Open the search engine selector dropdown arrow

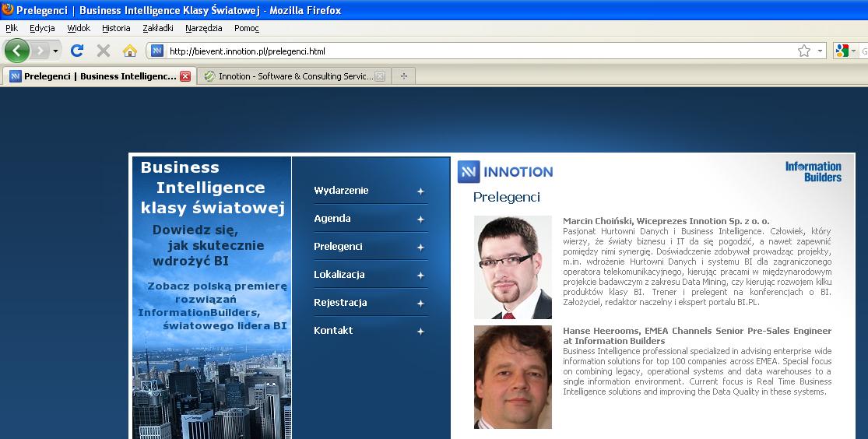854,51
